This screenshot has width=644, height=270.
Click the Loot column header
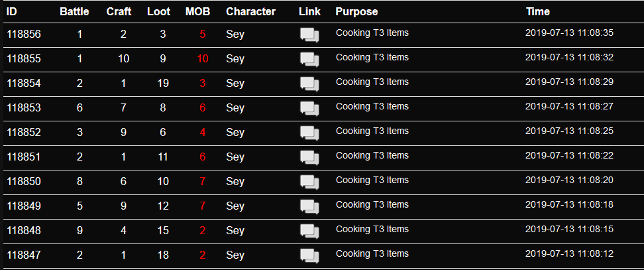click(x=158, y=12)
